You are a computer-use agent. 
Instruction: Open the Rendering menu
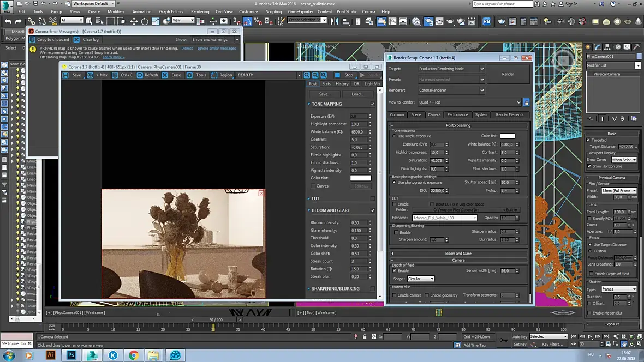pyautogui.click(x=200, y=11)
